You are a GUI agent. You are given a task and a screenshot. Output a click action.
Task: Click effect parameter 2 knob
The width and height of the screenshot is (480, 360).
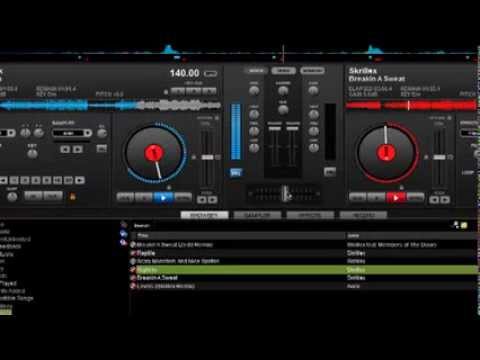point(39,133)
